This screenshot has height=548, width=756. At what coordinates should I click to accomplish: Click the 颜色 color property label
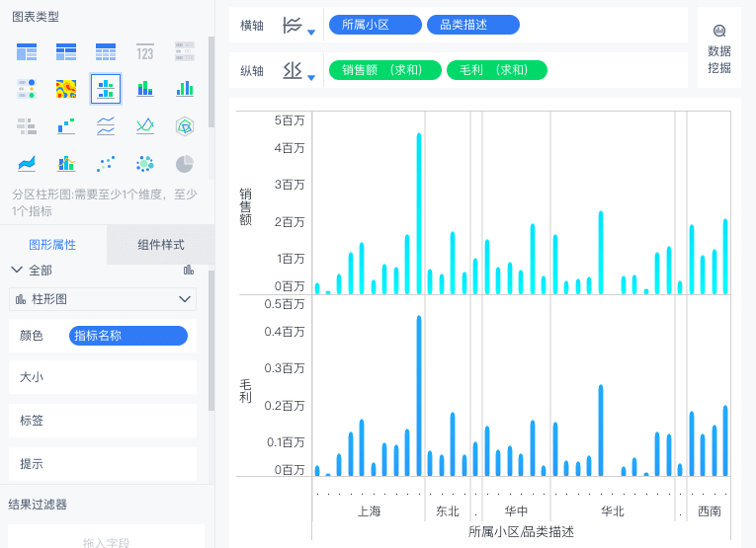click(x=32, y=336)
